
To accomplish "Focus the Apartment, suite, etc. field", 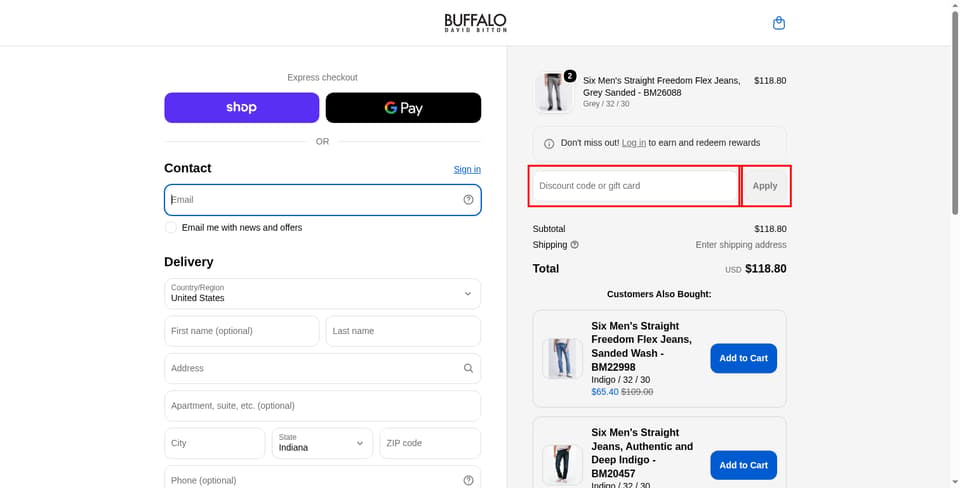I will (x=323, y=406).
